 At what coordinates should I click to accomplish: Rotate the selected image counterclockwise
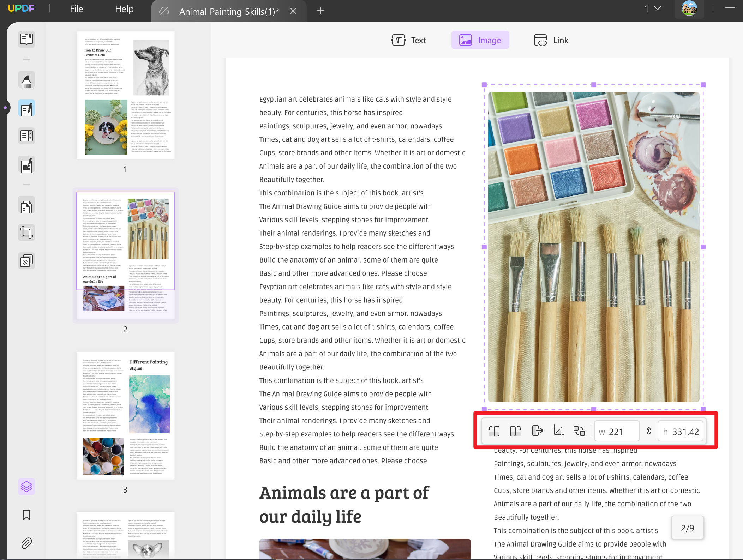(x=494, y=431)
